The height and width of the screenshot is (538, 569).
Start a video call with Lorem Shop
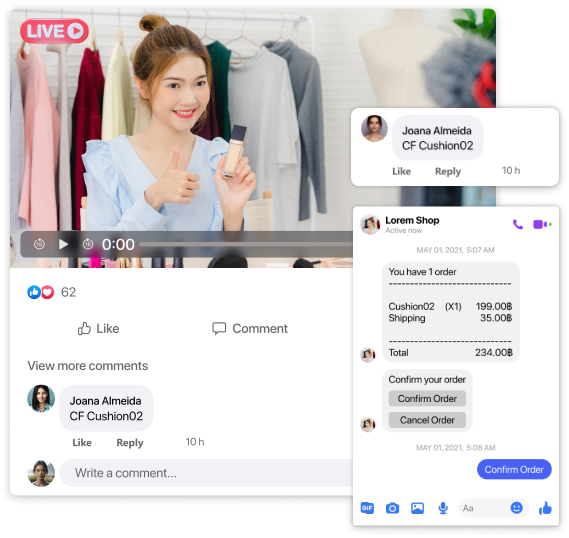tap(542, 225)
